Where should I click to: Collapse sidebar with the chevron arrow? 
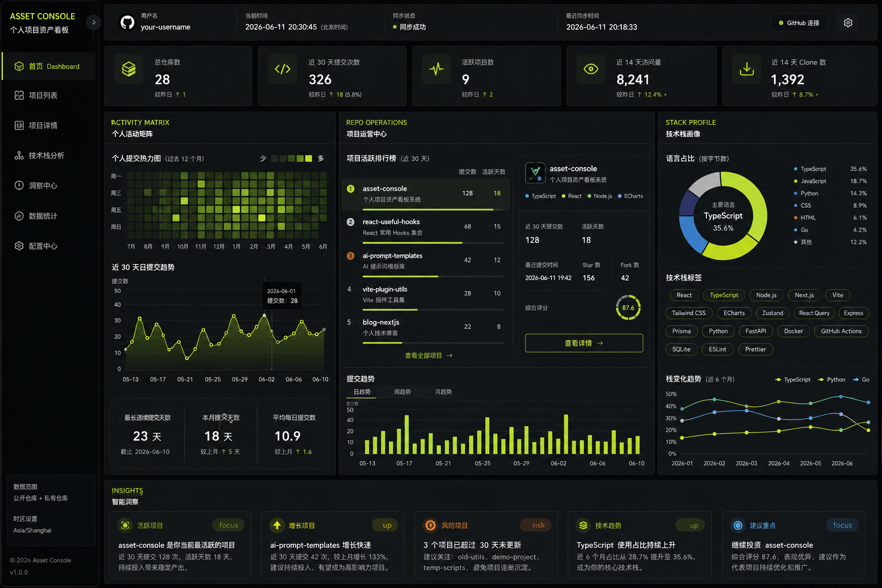[x=94, y=22]
